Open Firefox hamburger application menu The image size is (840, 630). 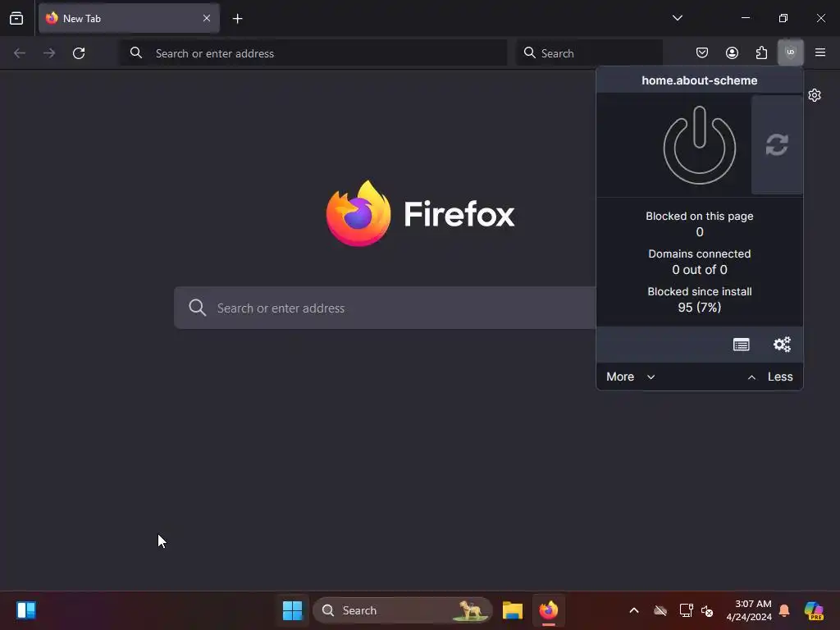click(819, 52)
